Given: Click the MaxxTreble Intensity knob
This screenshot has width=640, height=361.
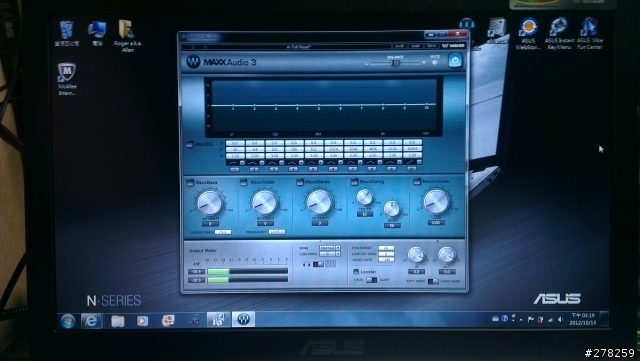Looking at the screenshot, I should [265, 203].
